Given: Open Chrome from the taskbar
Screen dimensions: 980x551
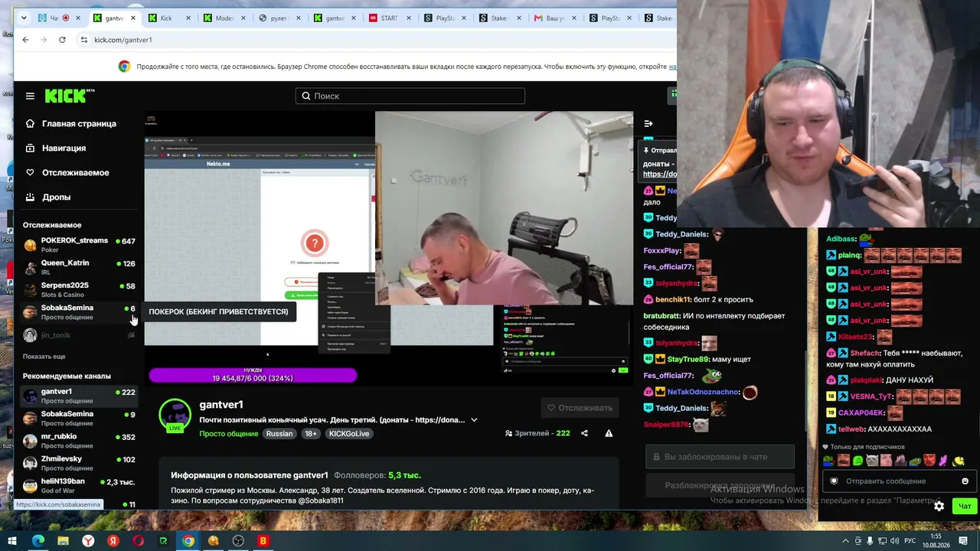Looking at the screenshot, I should (x=188, y=541).
